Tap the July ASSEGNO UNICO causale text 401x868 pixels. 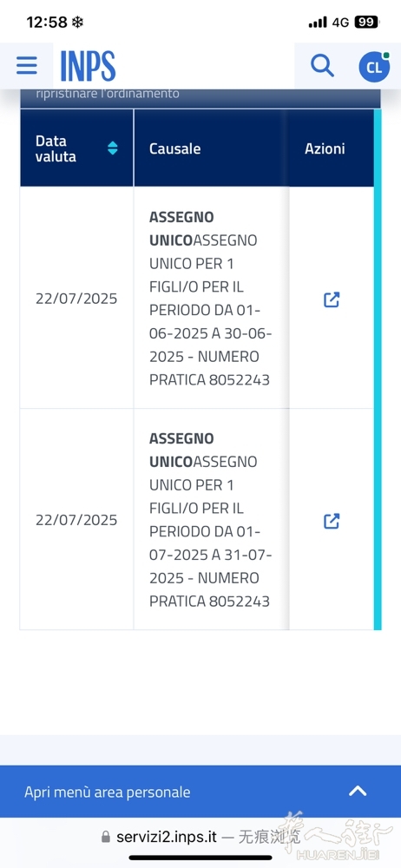pyautogui.click(x=210, y=520)
